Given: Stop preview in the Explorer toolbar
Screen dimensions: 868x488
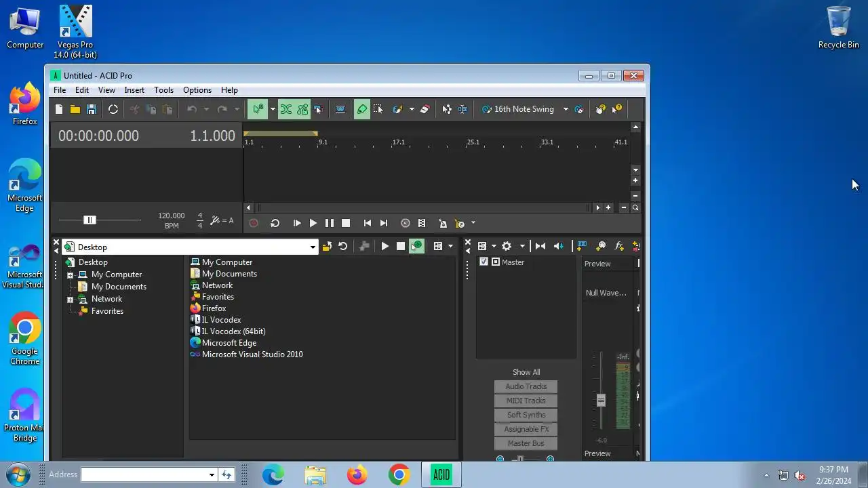Looking at the screenshot, I should (x=401, y=247).
